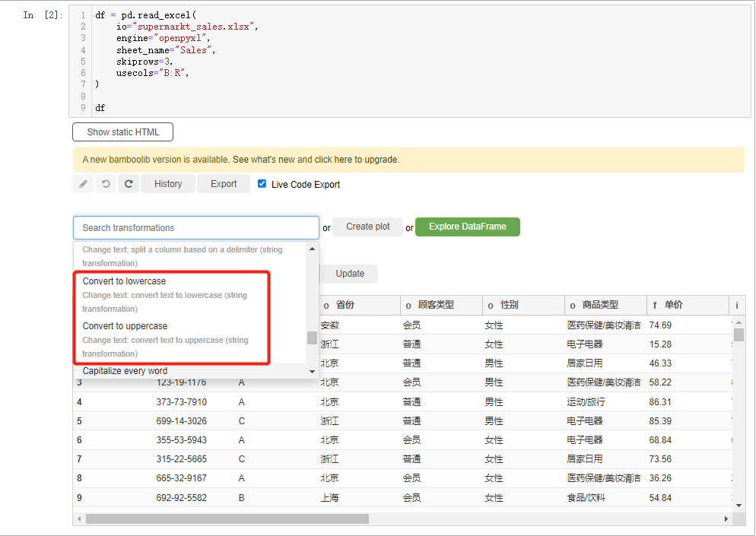Click the 居家日用 cell in row 7
Viewport: 756px width, 536px height.
click(585, 459)
